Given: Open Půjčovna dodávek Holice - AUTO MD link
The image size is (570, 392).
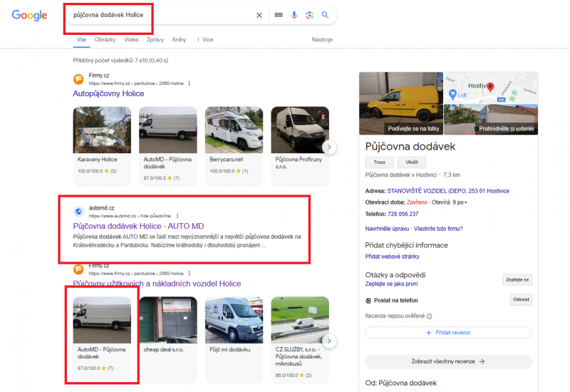Looking at the screenshot, I should click(x=138, y=226).
